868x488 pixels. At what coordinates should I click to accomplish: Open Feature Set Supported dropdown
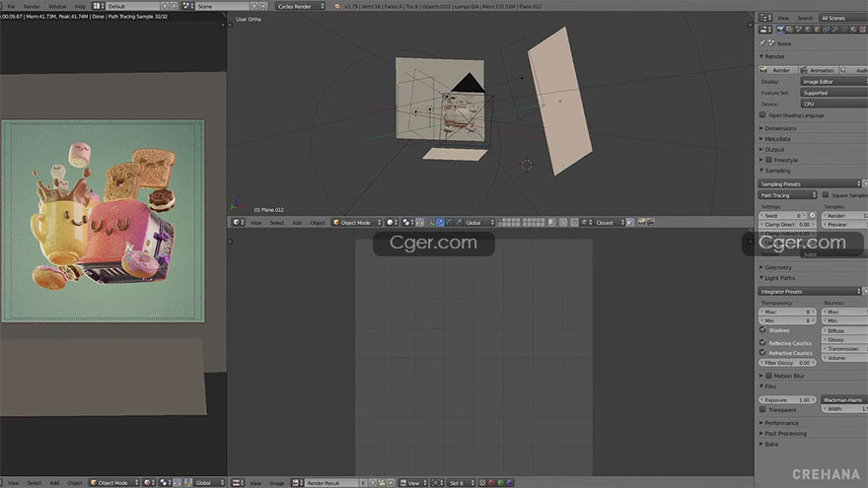[833, 93]
